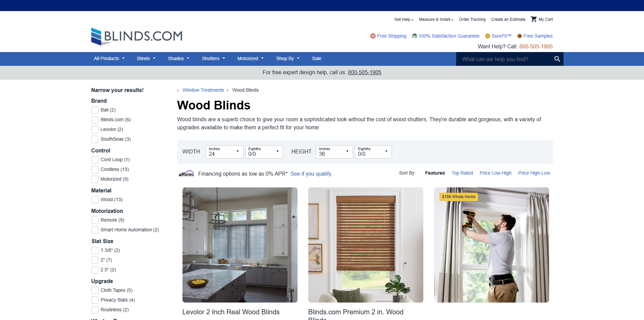644x320 pixels.
Task: Open the Blinds navigation menu
Action: pyautogui.click(x=146, y=58)
